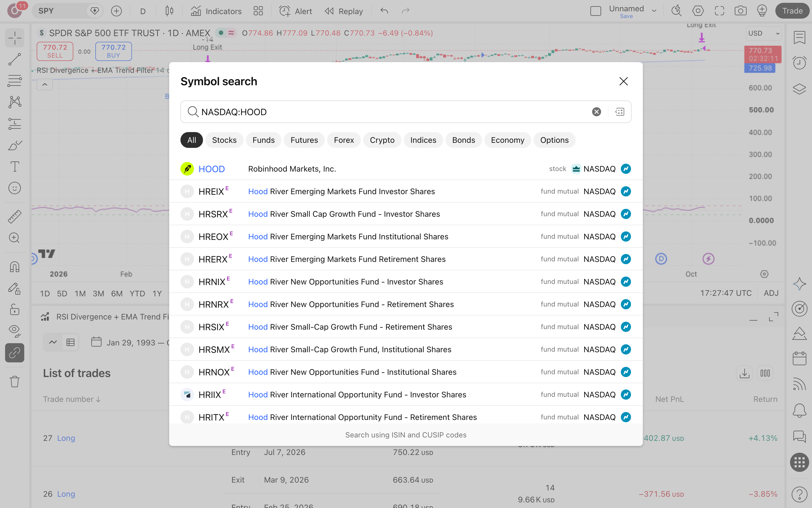Filter results by Stocks tab
The height and width of the screenshot is (508, 812).
click(224, 140)
